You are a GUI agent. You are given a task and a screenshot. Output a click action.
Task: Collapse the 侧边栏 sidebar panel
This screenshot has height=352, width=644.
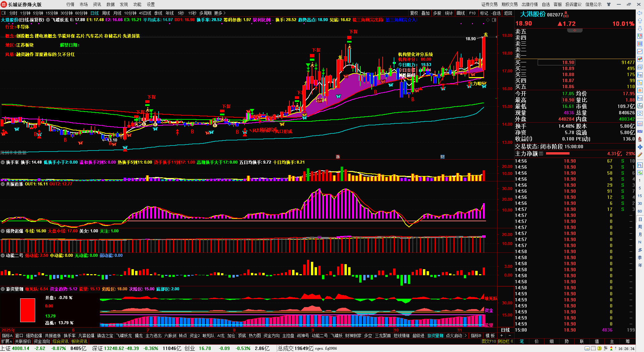(505, 341)
